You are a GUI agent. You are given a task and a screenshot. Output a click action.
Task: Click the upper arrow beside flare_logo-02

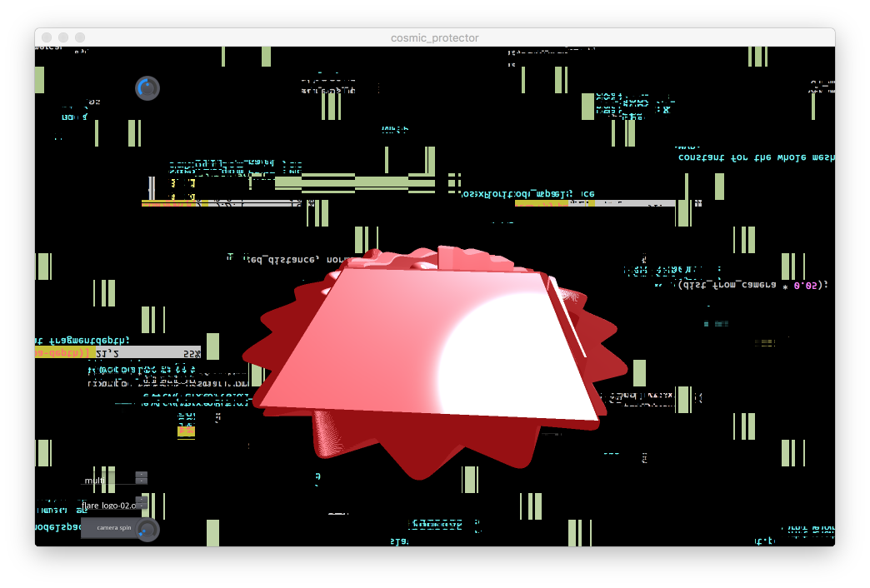(x=142, y=501)
